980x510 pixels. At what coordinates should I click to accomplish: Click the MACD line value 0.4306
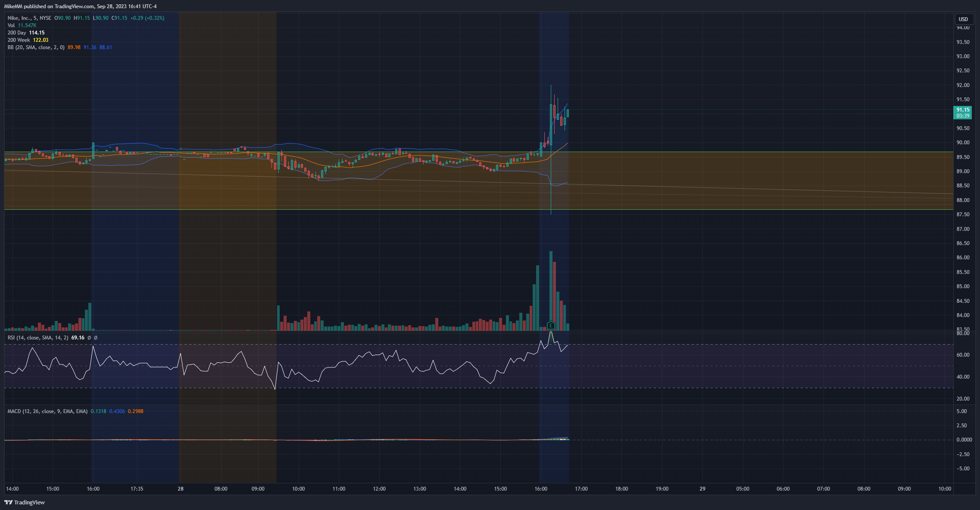point(117,411)
